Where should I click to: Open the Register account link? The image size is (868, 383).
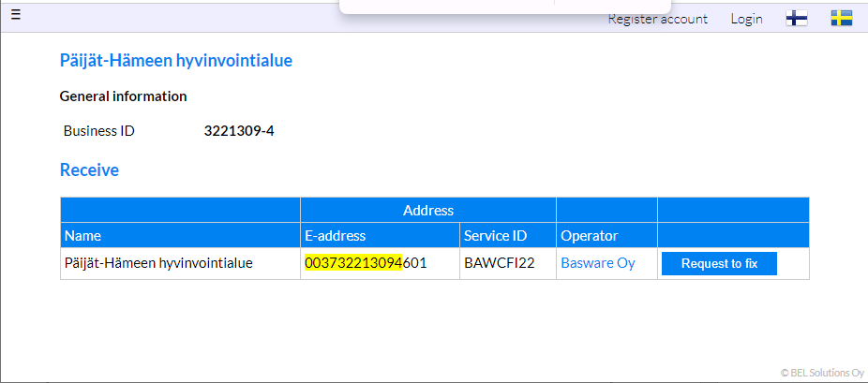coord(658,19)
